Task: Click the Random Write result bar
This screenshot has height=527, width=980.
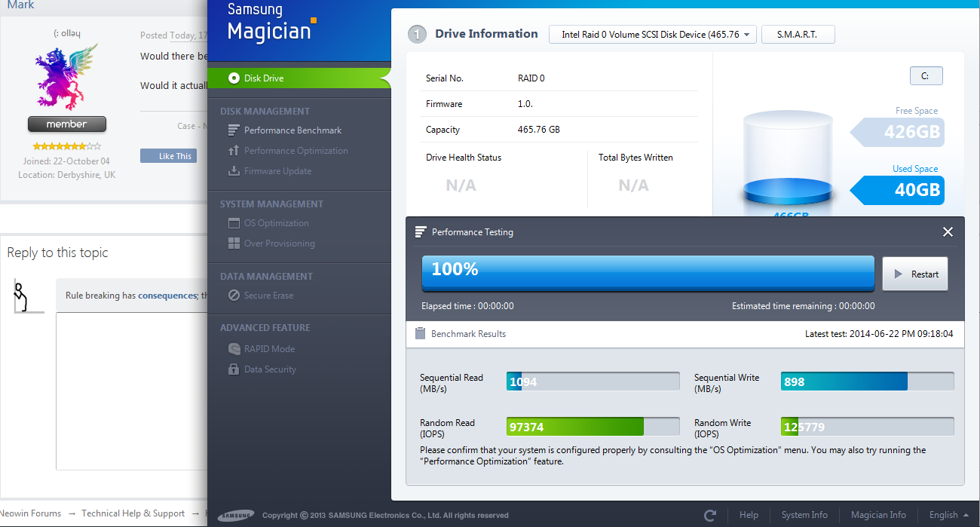Action: point(867,427)
